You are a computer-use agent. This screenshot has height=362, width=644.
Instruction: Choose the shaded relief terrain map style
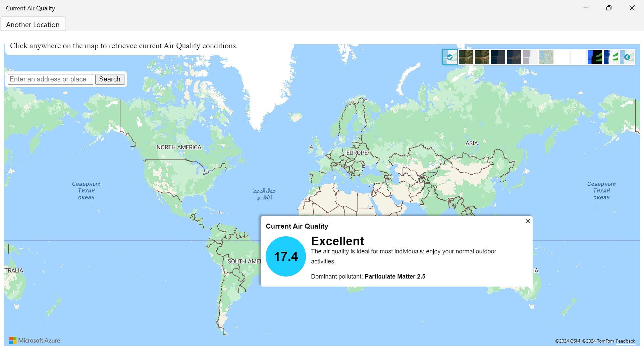click(546, 57)
